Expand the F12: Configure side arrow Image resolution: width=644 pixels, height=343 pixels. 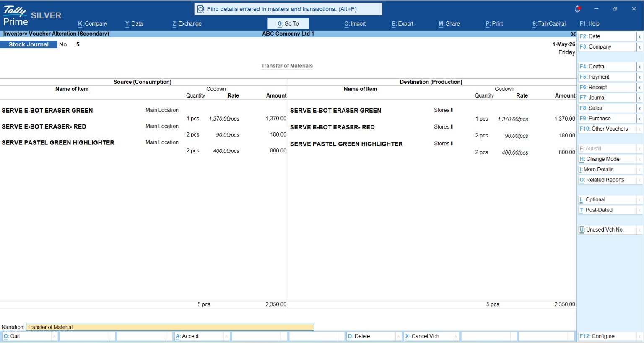[x=640, y=336]
